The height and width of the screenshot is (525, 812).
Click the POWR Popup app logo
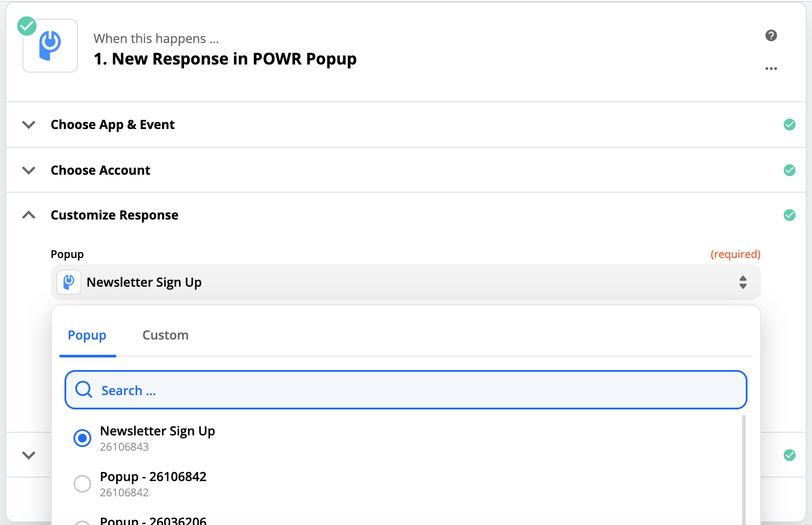click(x=50, y=46)
